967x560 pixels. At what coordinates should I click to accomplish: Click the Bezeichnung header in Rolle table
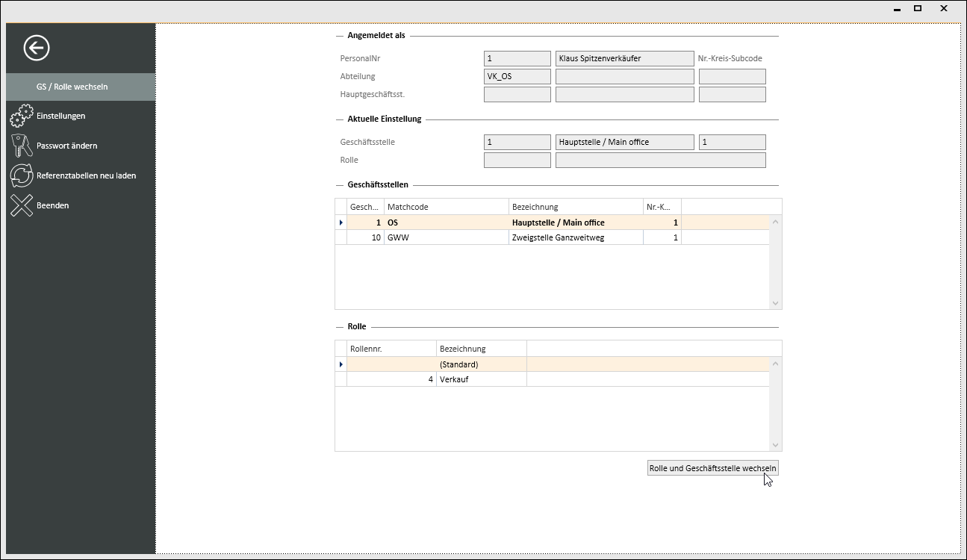(x=482, y=349)
